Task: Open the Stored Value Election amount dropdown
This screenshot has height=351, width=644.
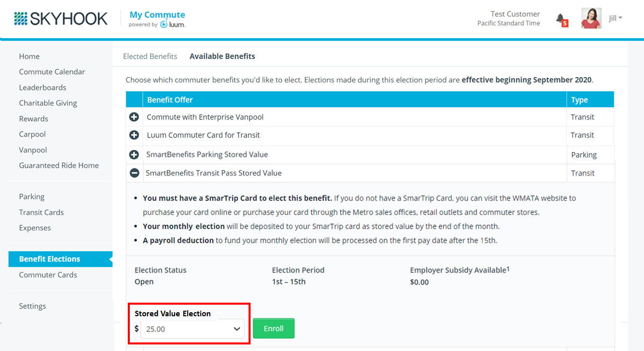Action: [192, 329]
